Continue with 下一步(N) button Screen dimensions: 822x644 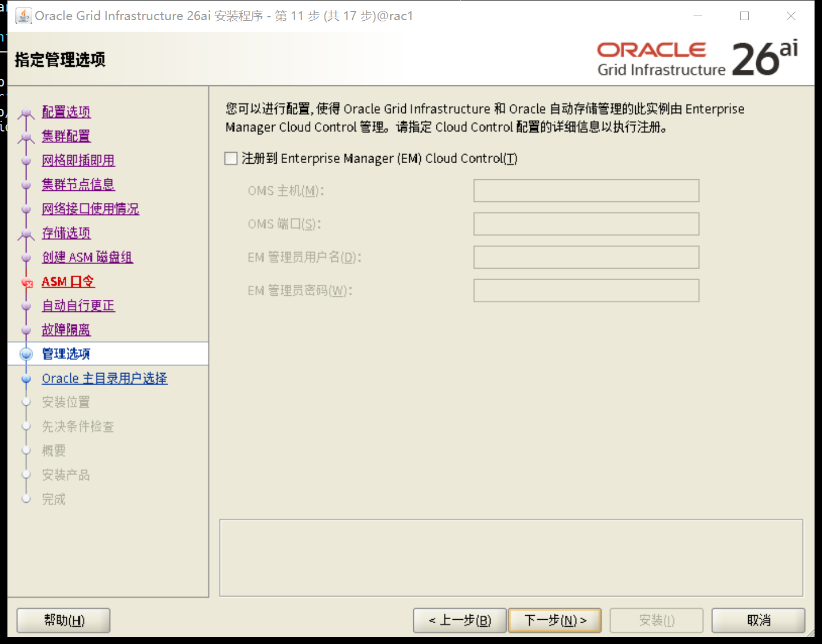tap(555, 620)
